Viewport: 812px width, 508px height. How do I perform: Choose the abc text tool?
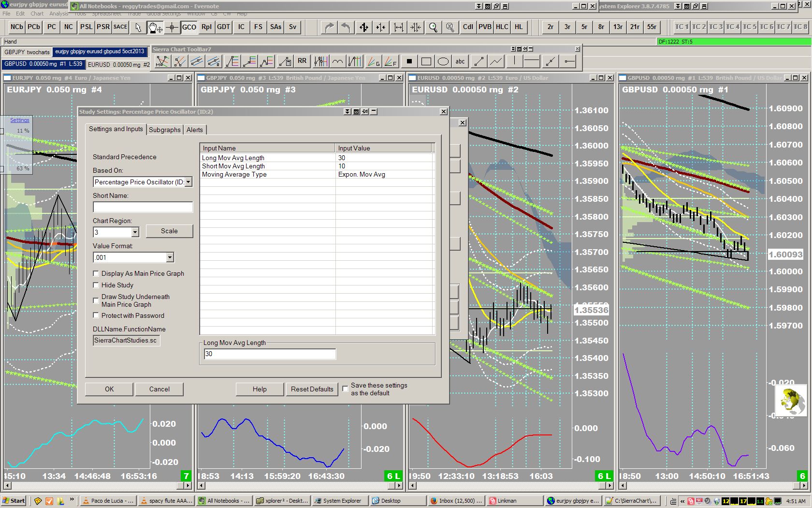click(460, 61)
